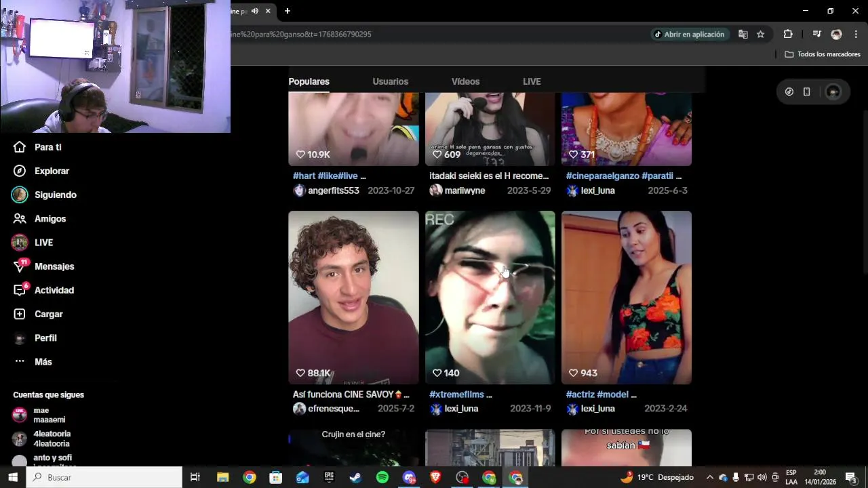Click Abrir en aplicación button
Screen dimensions: 868x488
point(689,34)
